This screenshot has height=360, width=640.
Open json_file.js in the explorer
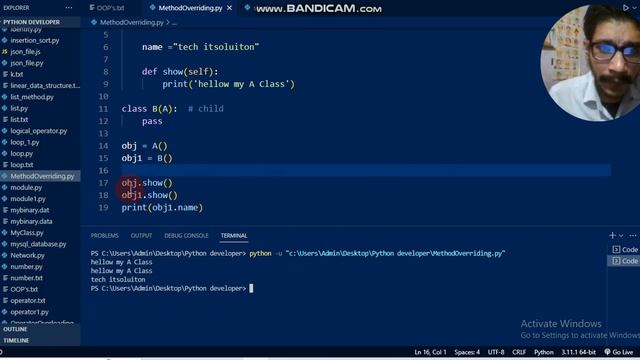point(25,52)
